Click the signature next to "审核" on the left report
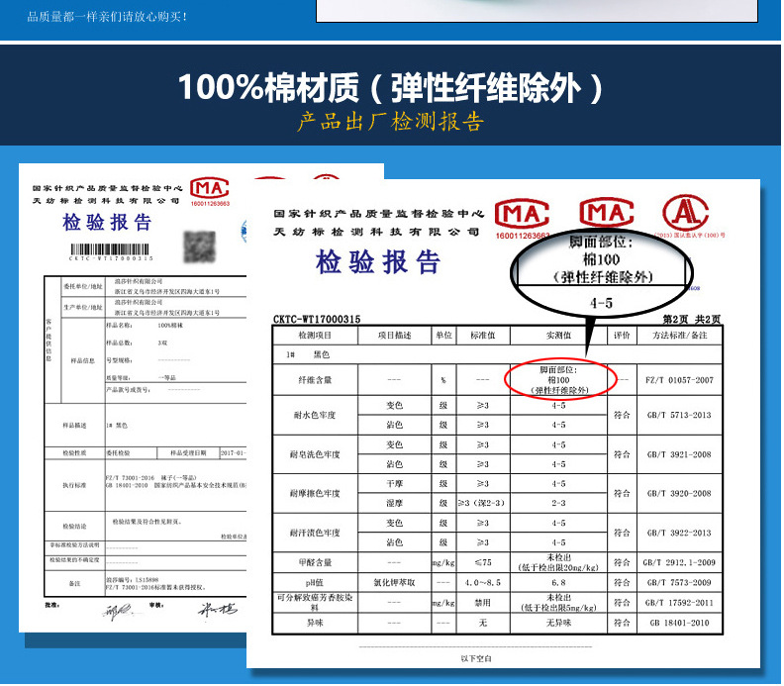The height and width of the screenshot is (686, 784). 217,610
